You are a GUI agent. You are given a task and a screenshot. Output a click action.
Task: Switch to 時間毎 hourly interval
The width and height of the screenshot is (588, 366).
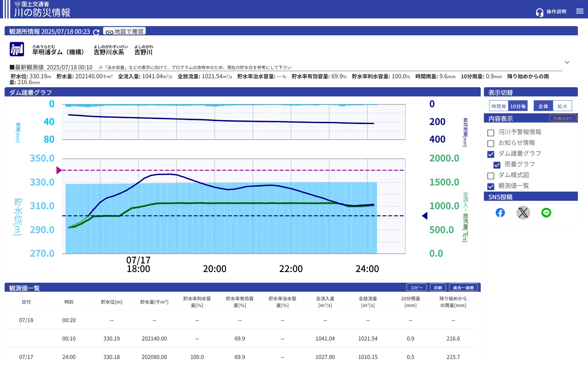(499, 106)
